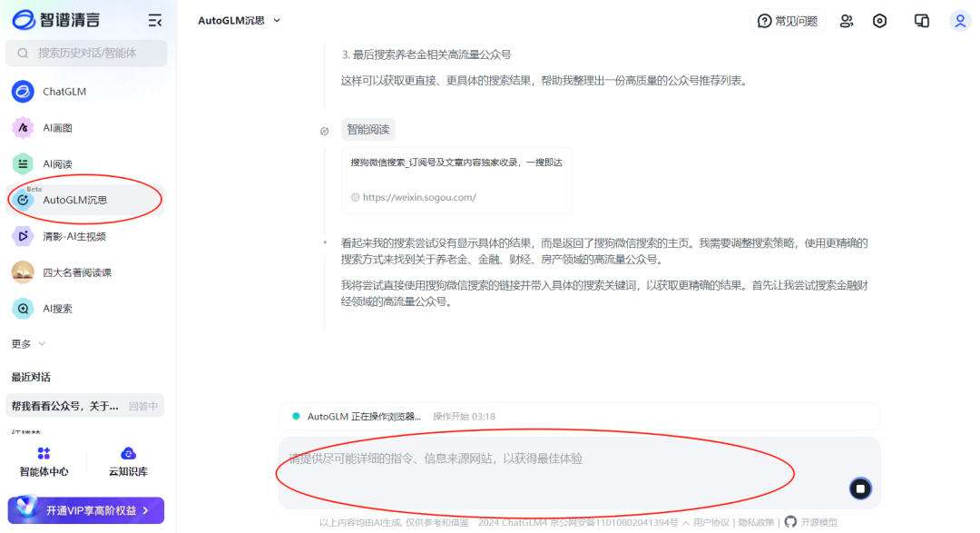Click the 智能阅读 tag

point(368,130)
